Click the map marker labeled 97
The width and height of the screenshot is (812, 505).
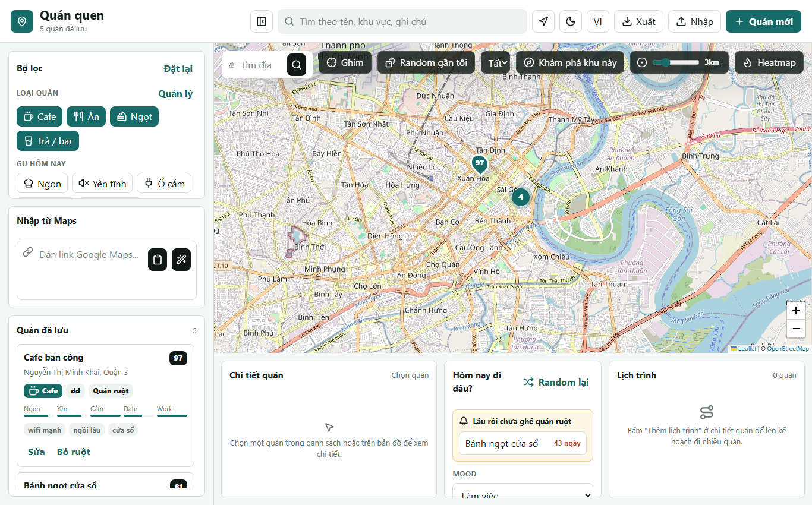(x=480, y=163)
